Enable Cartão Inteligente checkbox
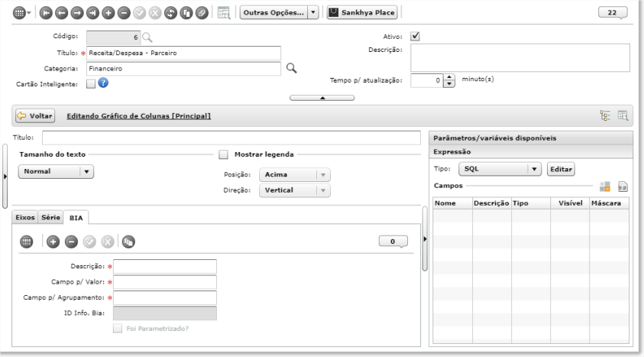This screenshot has width=644, height=357. click(x=91, y=84)
